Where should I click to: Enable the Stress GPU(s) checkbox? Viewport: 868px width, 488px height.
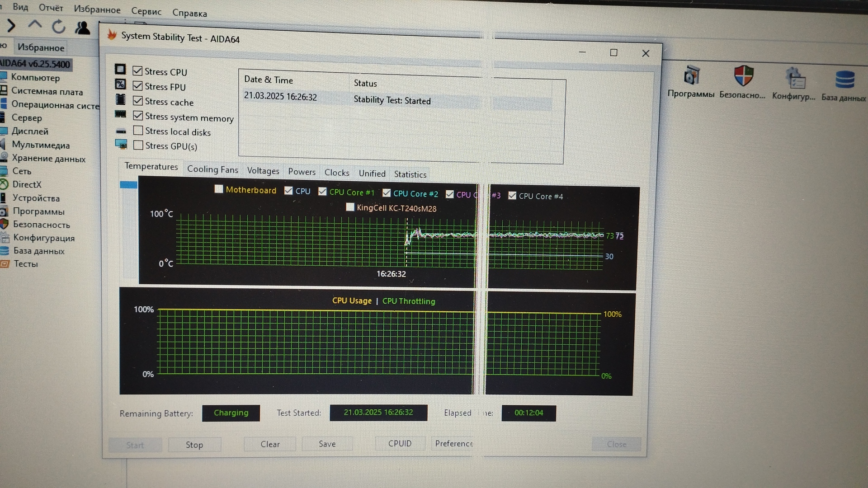(x=138, y=145)
